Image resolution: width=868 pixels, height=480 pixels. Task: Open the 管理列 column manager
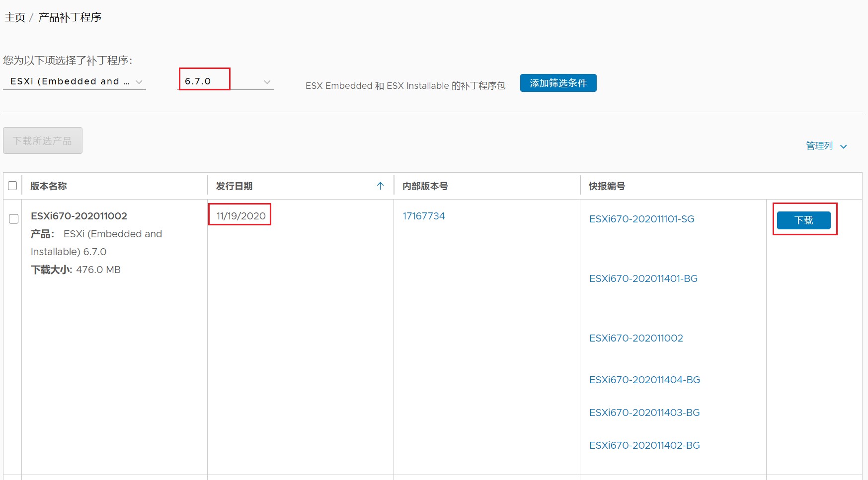click(819, 146)
